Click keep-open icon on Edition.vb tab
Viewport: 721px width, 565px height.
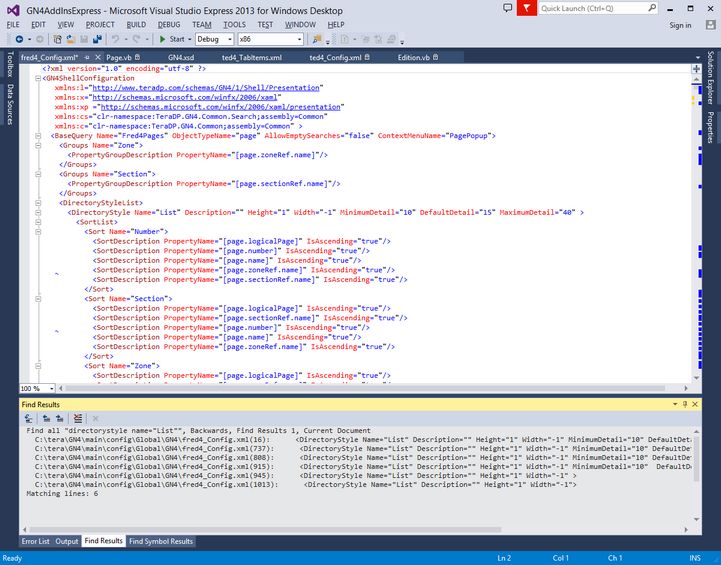click(x=435, y=57)
